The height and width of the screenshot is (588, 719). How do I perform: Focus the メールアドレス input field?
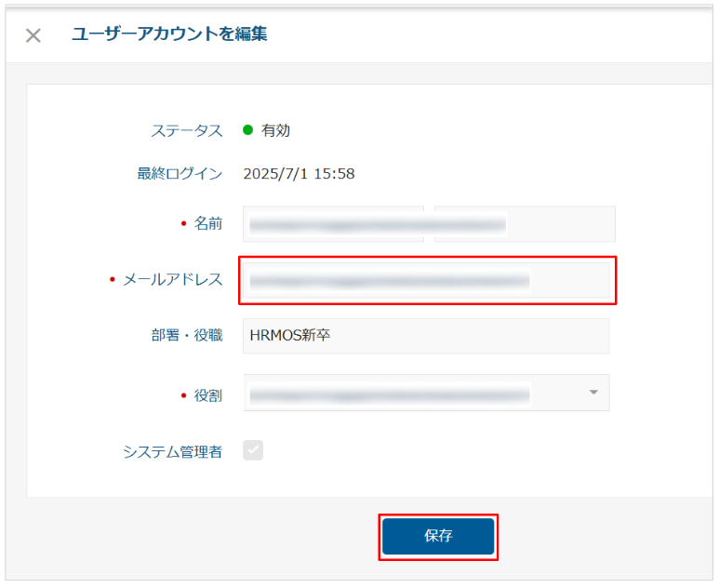[425, 280]
